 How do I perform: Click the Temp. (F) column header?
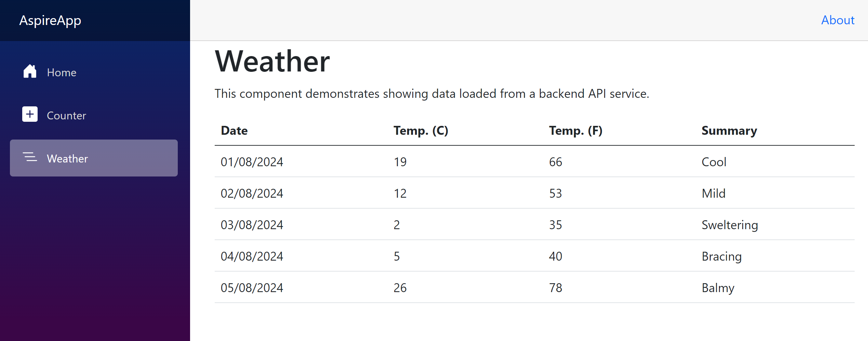click(575, 131)
